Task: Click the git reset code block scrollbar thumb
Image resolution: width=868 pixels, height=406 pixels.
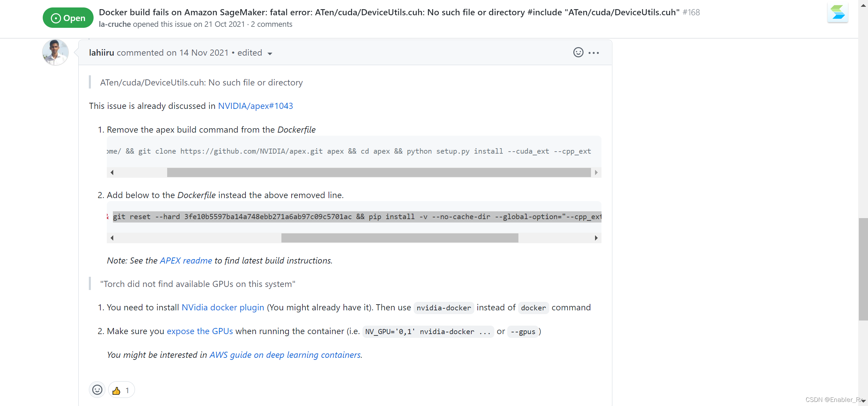Action: point(400,238)
